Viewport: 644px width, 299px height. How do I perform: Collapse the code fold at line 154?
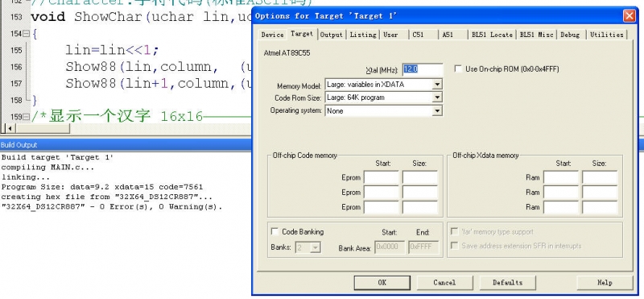[27, 34]
